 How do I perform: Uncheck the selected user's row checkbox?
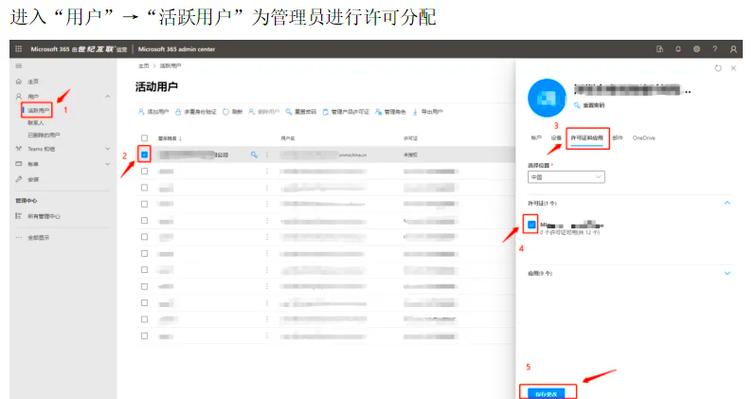(x=144, y=155)
